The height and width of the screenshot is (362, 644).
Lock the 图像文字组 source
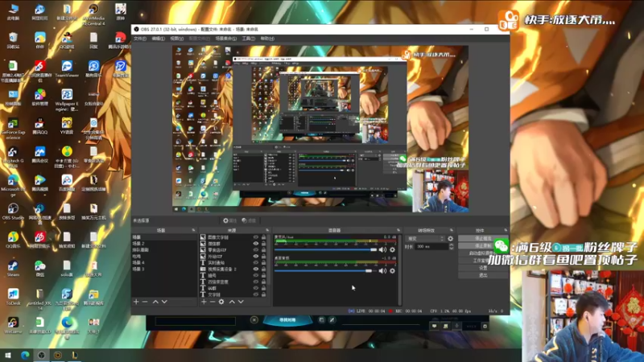(x=264, y=238)
